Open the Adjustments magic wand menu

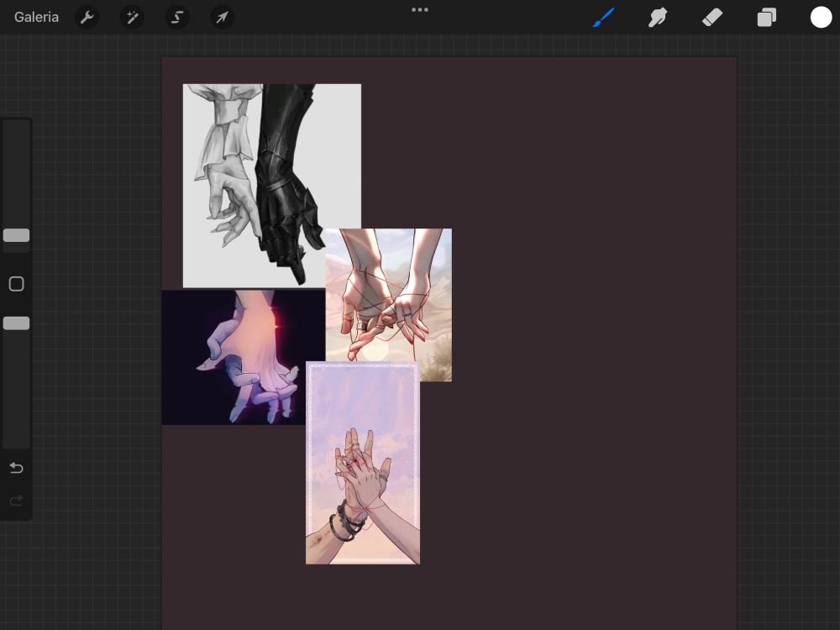[x=132, y=18]
